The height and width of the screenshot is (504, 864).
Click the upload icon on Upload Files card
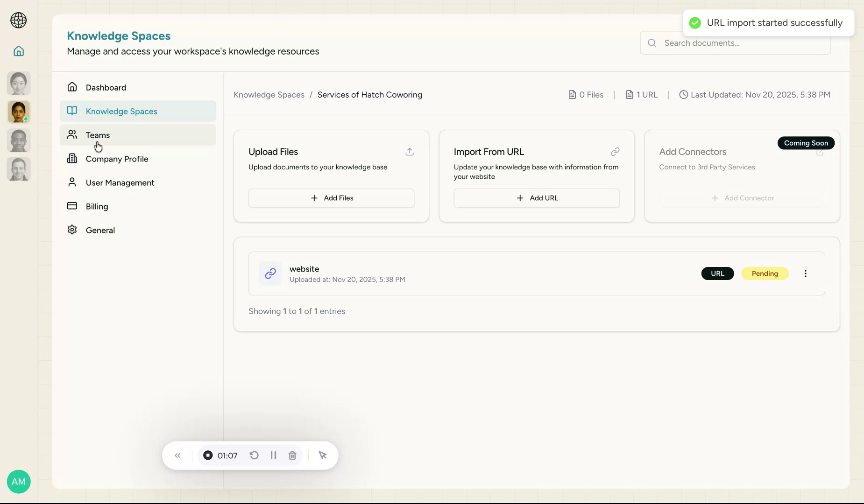coord(409,152)
